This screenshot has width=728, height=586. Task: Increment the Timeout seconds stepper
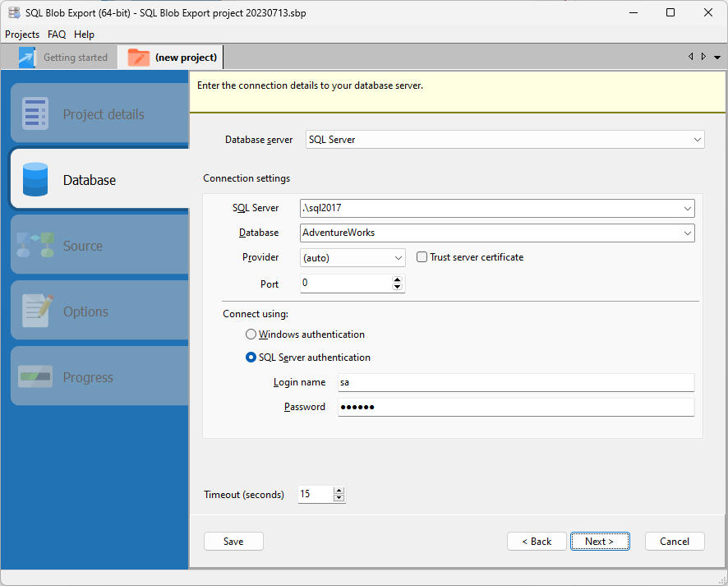[x=339, y=491]
